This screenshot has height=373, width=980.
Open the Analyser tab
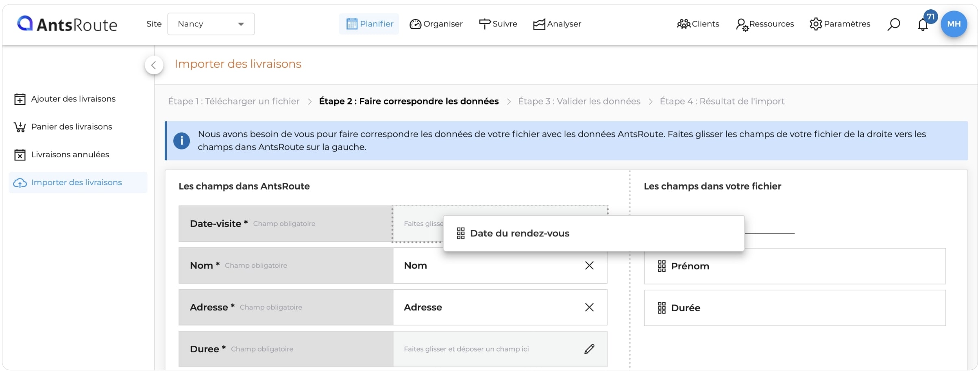pyautogui.click(x=557, y=24)
